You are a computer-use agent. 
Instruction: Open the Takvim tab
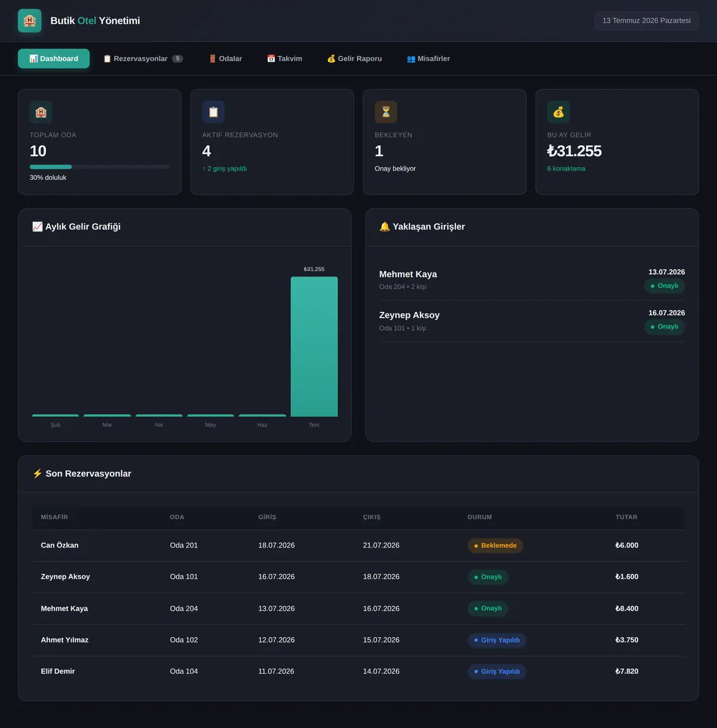[284, 59]
